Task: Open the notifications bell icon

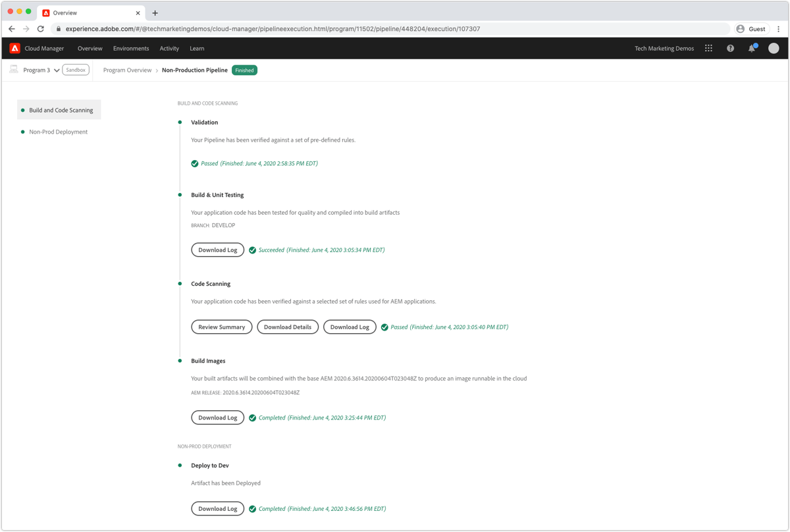Action: pyautogui.click(x=751, y=48)
